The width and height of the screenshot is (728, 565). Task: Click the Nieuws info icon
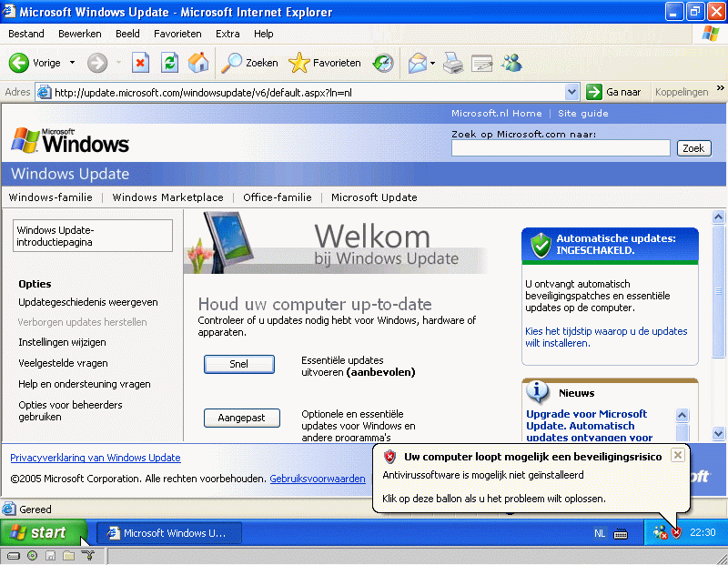point(537,392)
